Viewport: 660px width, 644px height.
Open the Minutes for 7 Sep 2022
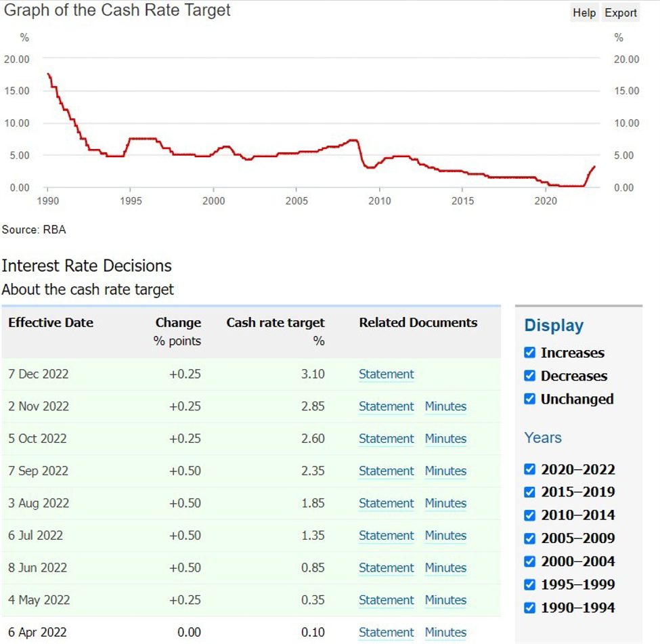pyautogui.click(x=445, y=471)
